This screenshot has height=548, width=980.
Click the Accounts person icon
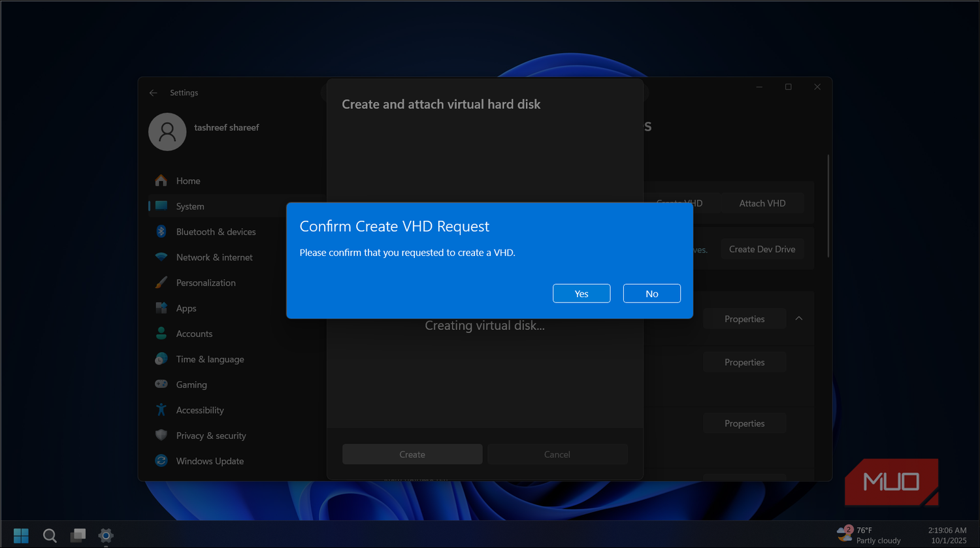coord(161,333)
